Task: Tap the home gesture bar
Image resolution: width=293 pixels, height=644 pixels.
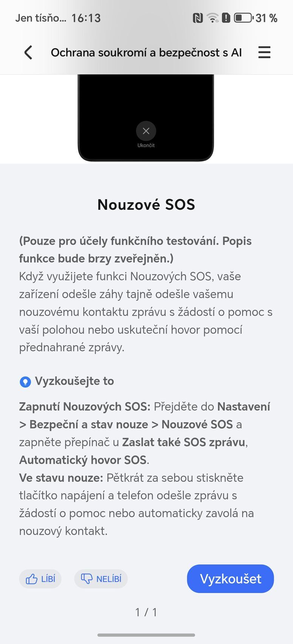Action: [146, 635]
